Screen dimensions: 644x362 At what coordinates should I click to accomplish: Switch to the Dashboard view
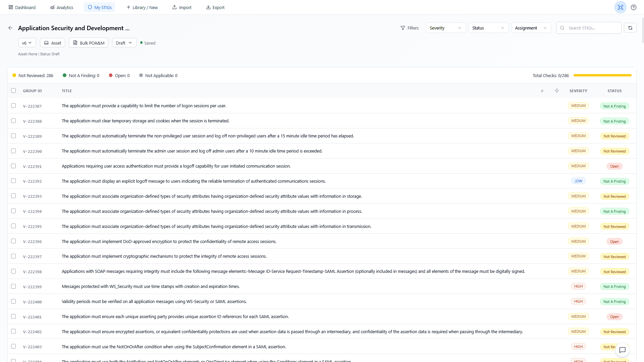pyautogui.click(x=22, y=7)
